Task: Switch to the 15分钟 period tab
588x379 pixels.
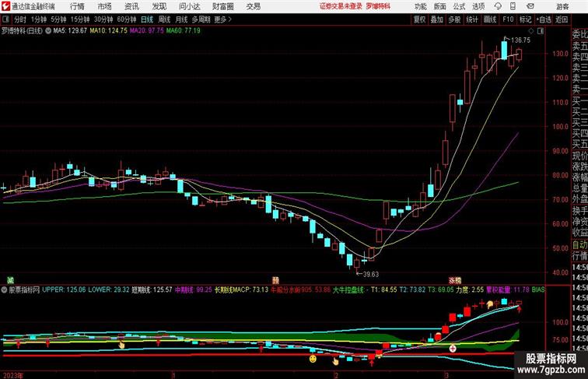Action: (80, 19)
